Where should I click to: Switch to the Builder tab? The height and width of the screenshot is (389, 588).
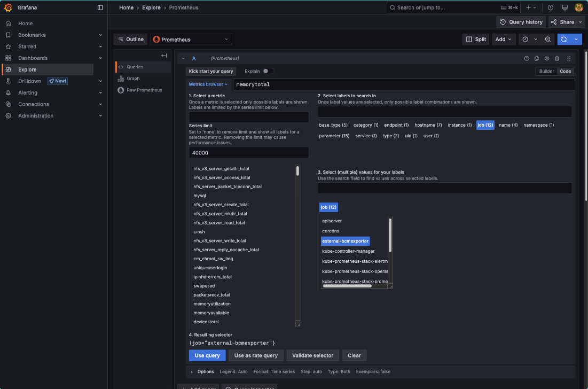(x=546, y=71)
